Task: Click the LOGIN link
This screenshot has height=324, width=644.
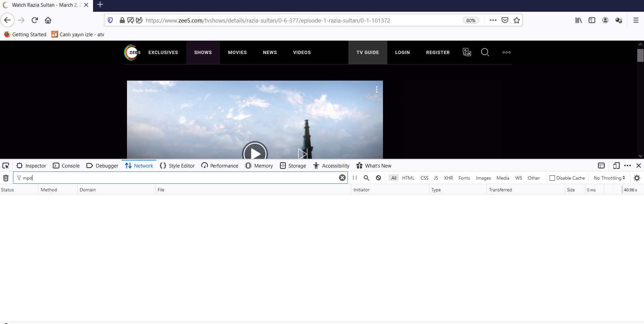Action: point(402,52)
